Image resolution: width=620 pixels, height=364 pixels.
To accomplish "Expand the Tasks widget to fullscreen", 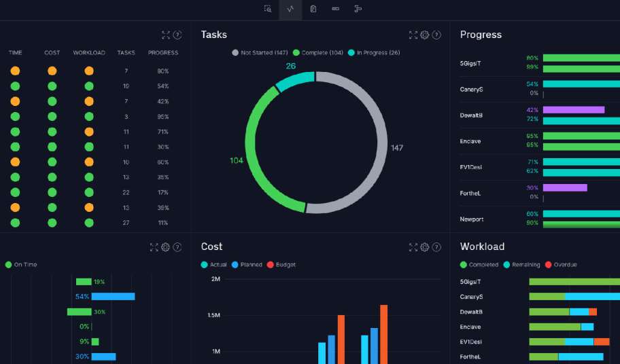I will [x=413, y=35].
